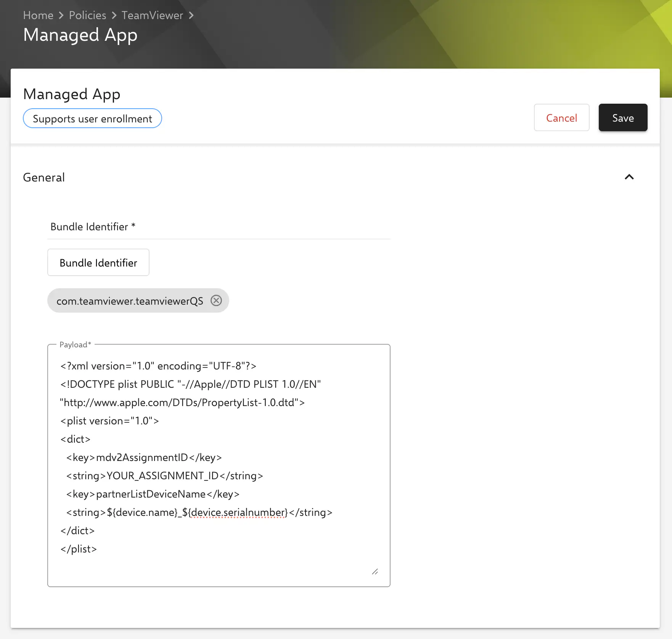Navigate to Policies via breadcrumb
Screen dimensions: 672x639
point(87,15)
